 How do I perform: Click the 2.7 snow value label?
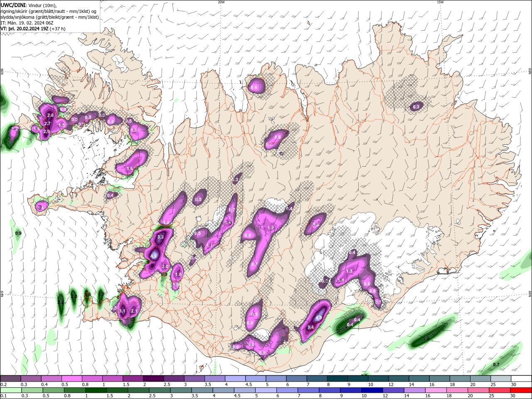[47, 123]
